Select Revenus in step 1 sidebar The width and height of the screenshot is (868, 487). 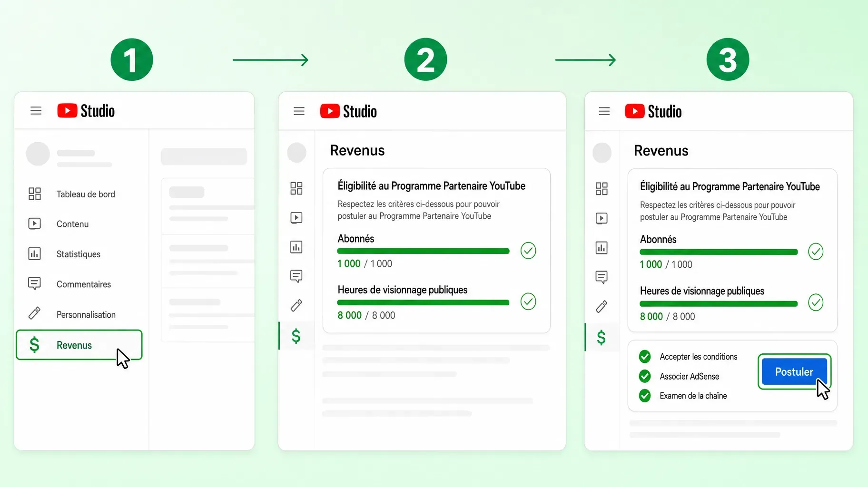click(79, 345)
